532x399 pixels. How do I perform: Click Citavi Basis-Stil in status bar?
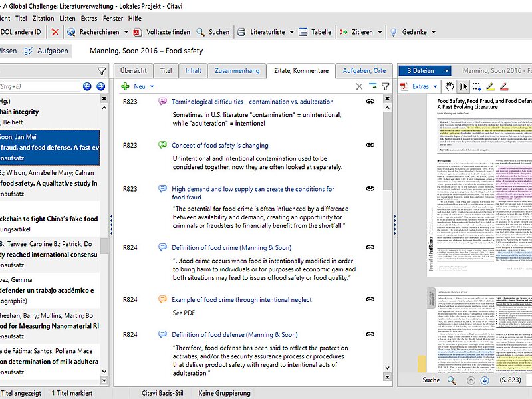pyautogui.click(x=162, y=393)
